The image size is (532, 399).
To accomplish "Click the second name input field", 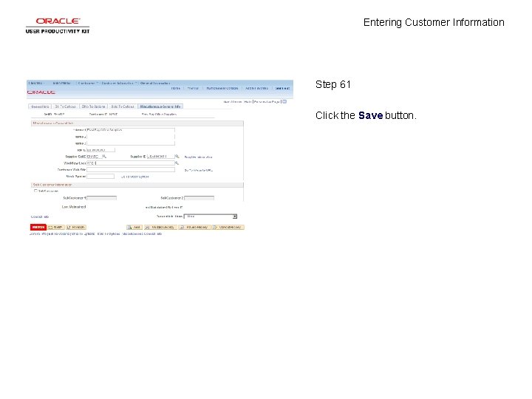I will [131, 137].
